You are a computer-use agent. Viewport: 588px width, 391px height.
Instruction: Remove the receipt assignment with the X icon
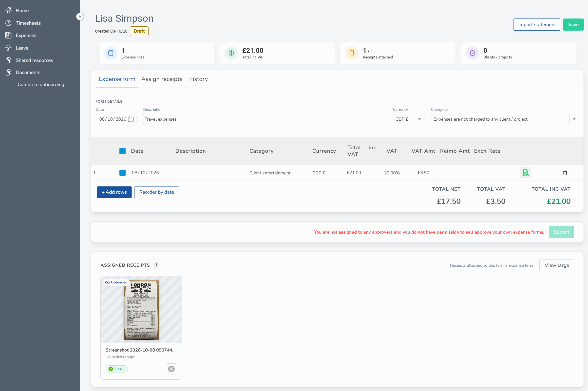171,369
